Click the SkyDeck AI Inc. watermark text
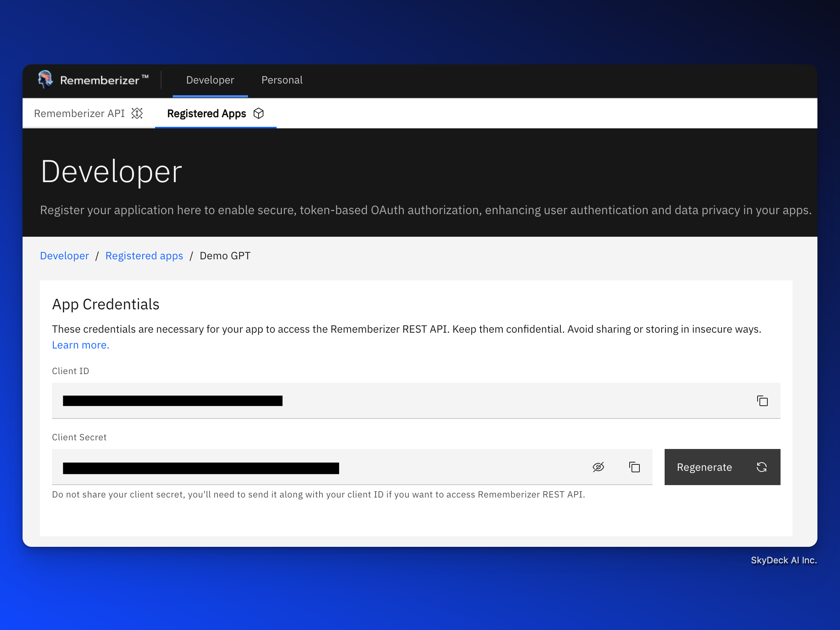 coord(784,560)
